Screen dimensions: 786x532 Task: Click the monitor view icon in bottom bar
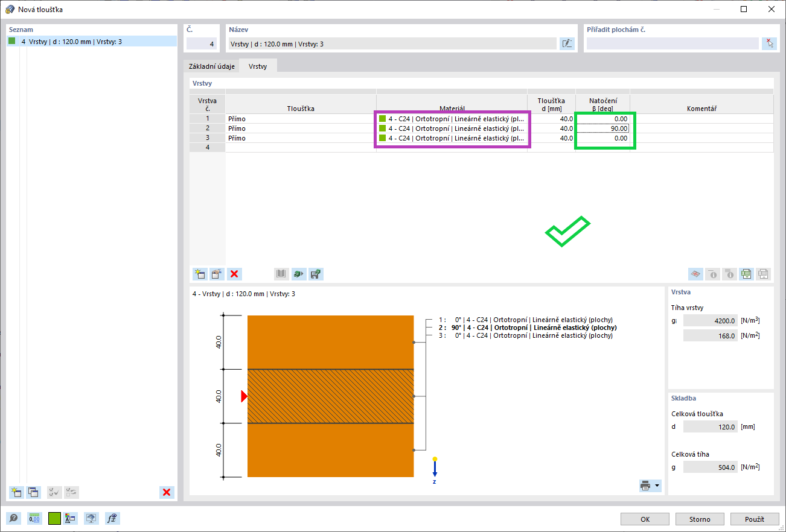[91, 518]
